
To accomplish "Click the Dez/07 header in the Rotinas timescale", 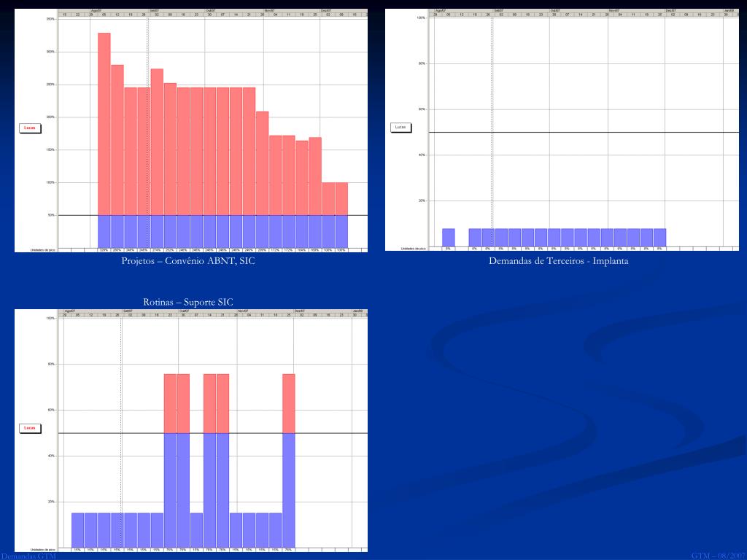I will point(299,311).
